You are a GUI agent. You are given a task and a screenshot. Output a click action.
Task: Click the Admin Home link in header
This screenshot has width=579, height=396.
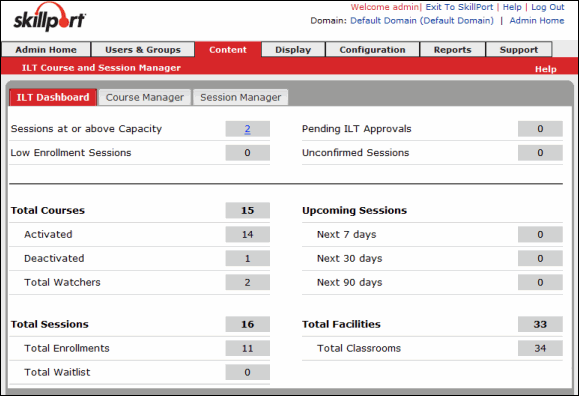(x=537, y=20)
